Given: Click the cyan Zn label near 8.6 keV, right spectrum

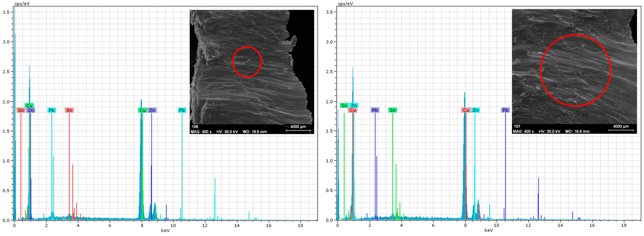Looking at the screenshot, I should tap(475, 110).
